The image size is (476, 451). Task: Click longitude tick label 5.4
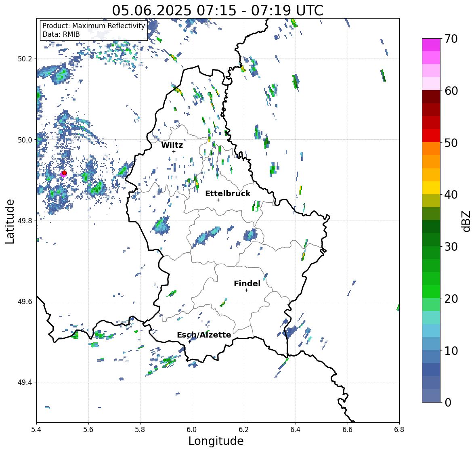click(36, 430)
